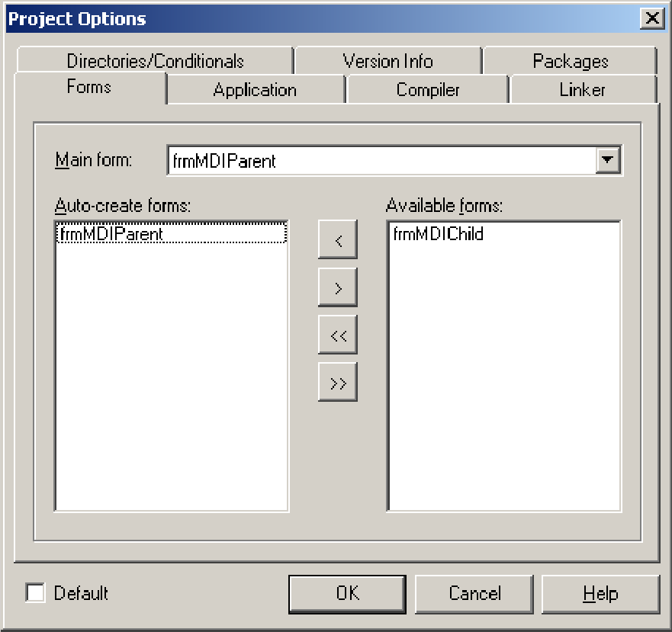This screenshot has width=672, height=632.
Task: Click the double left arrows move-all button
Action: click(338, 335)
